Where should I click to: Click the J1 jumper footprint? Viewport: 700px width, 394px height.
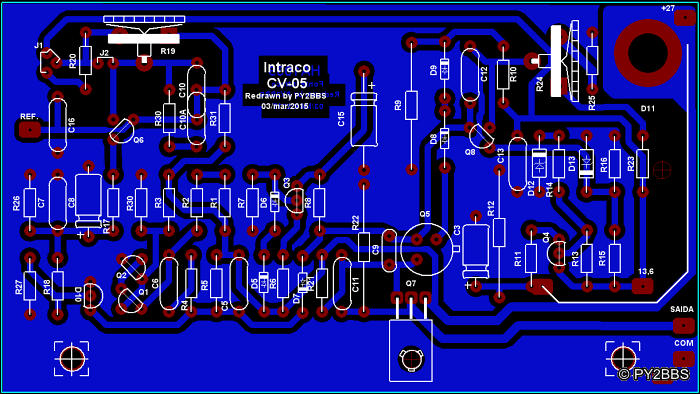click(x=49, y=62)
